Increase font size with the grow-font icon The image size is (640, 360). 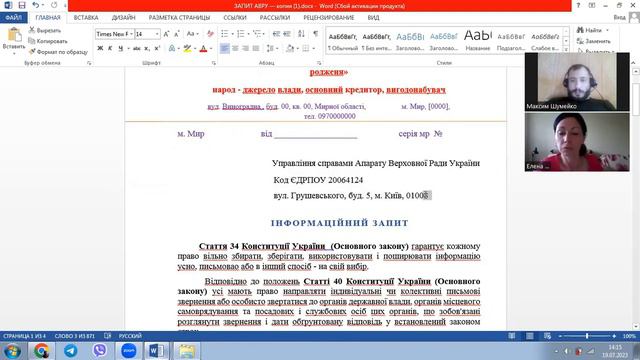click(166, 34)
